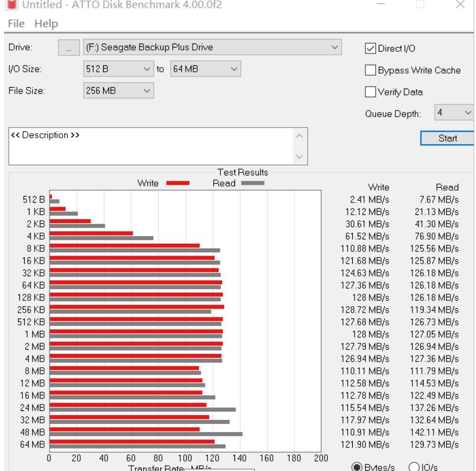476x471 pixels.
Task: Click the 16 MB row label in chart
Action: [x=32, y=396]
